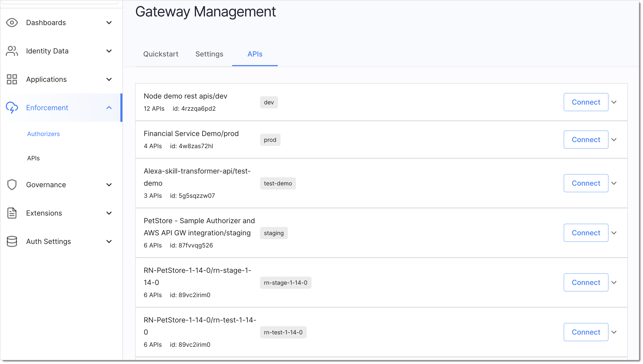Open the Extensions menu item
Screen dimensions: 643x364
point(44,213)
